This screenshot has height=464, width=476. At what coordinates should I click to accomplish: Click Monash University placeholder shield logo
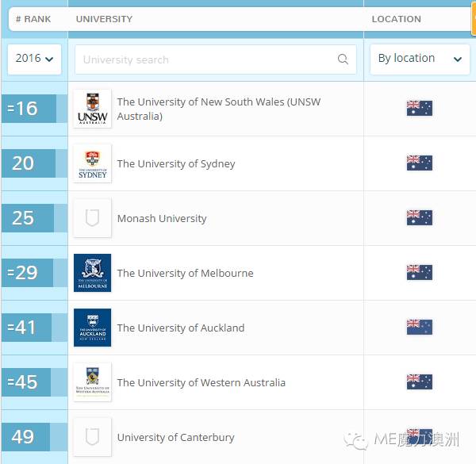tap(92, 218)
